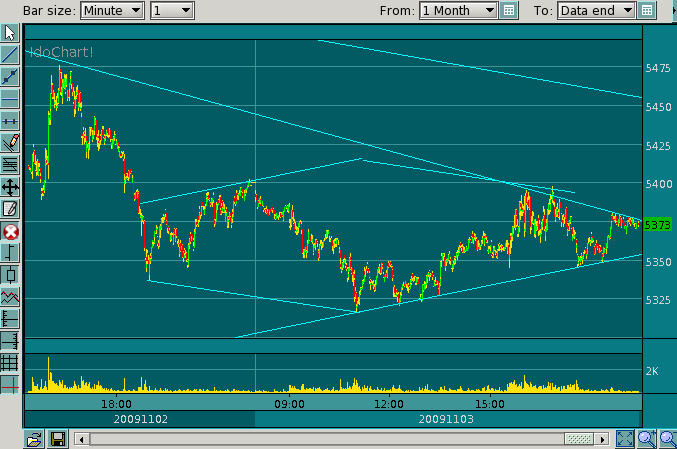This screenshot has height=449, width=677.
Task: Select the line with anchor points tool
Action: point(10,77)
